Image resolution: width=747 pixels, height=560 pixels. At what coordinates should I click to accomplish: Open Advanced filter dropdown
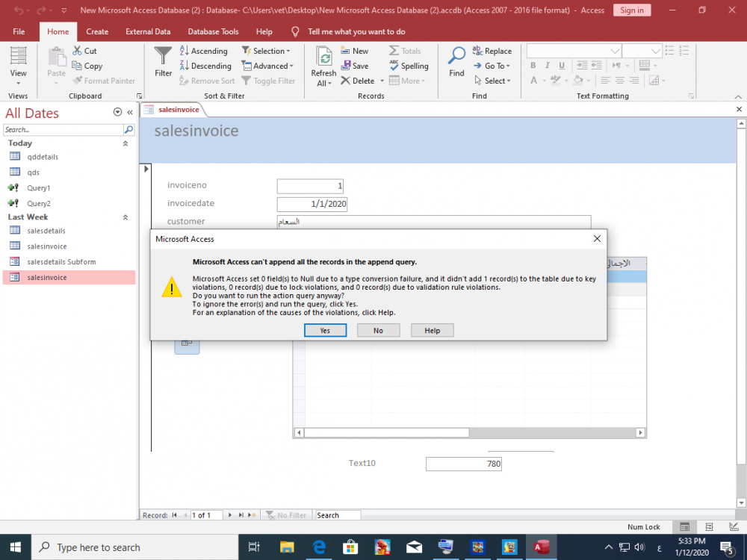[267, 66]
